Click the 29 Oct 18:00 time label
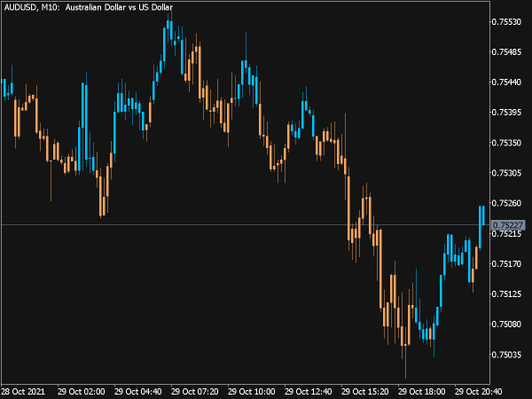Screen dimensions: 532x399 pos(421,392)
